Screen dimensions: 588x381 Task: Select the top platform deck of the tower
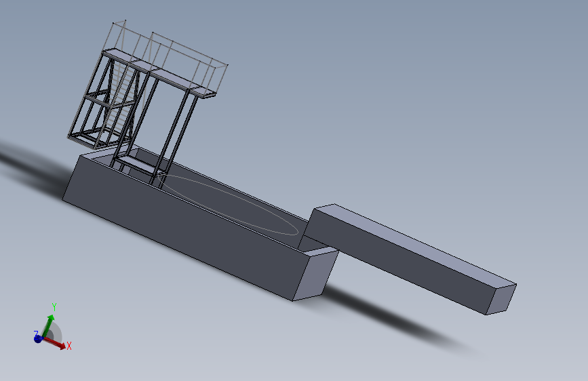(x=159, y=73)
